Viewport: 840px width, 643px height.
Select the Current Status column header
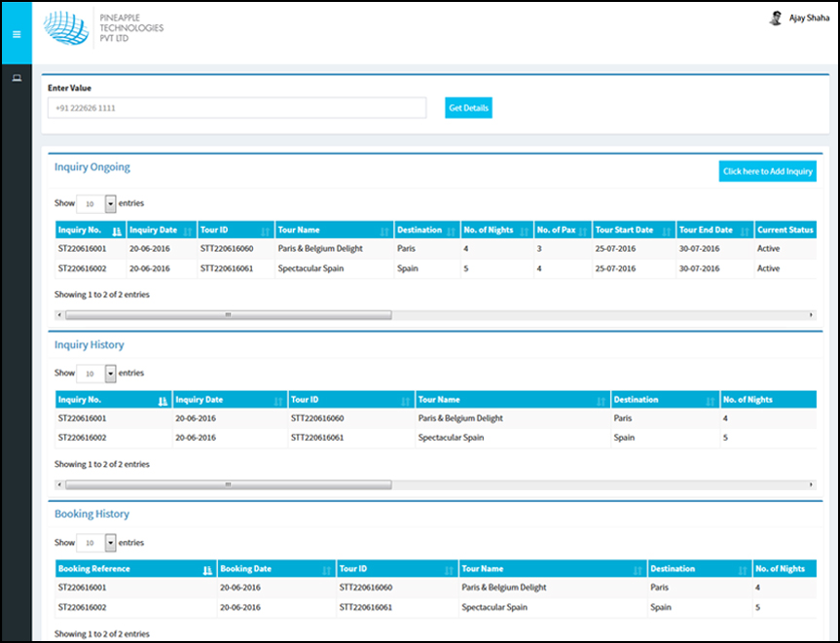[x=786, y=230]
